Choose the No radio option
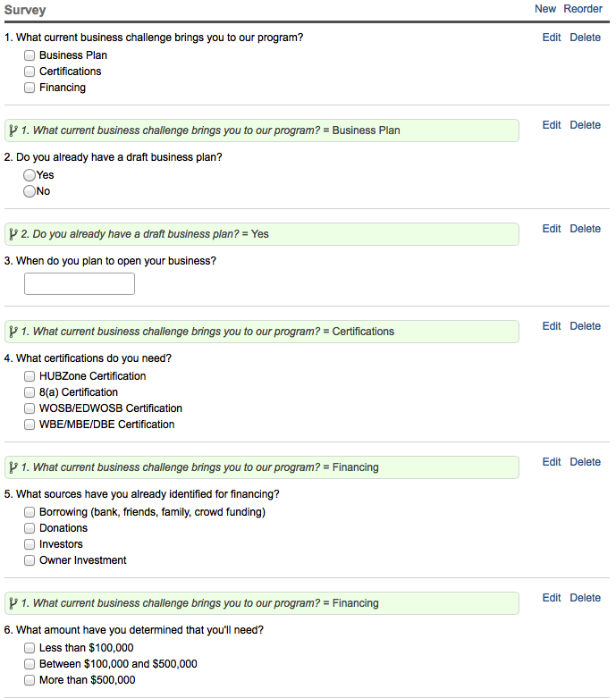The height and width of the screenshot is (698, 616). pos(30,191)
